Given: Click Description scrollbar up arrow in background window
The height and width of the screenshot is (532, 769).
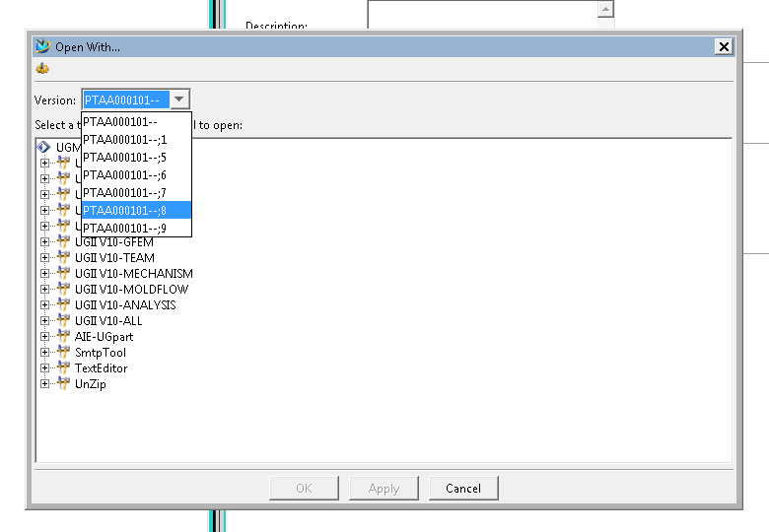Looking at the screenshot, I should (x=605, y=9).
